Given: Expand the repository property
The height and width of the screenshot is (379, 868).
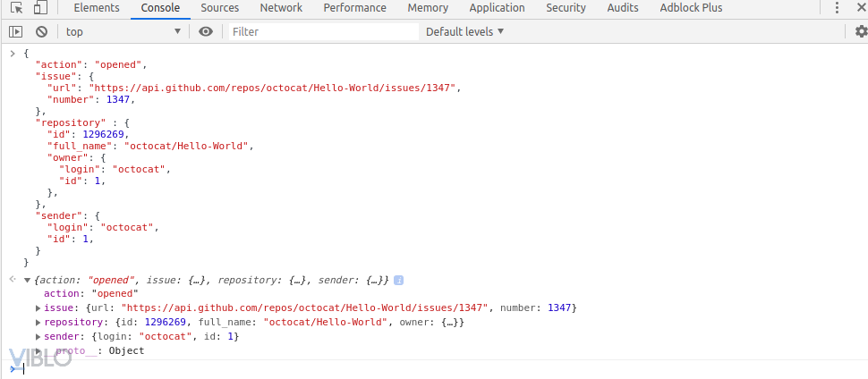Looking at the screenshot, I should 38,323.
